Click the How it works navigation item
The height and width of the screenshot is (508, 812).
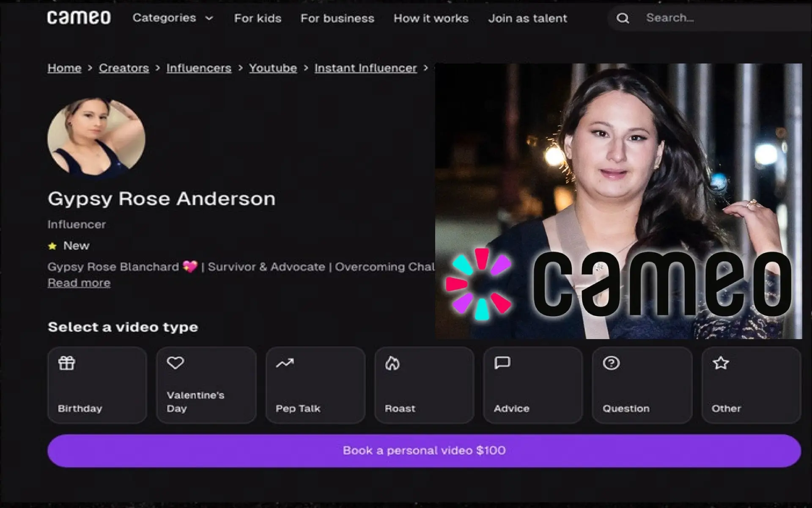pos(431,17)
